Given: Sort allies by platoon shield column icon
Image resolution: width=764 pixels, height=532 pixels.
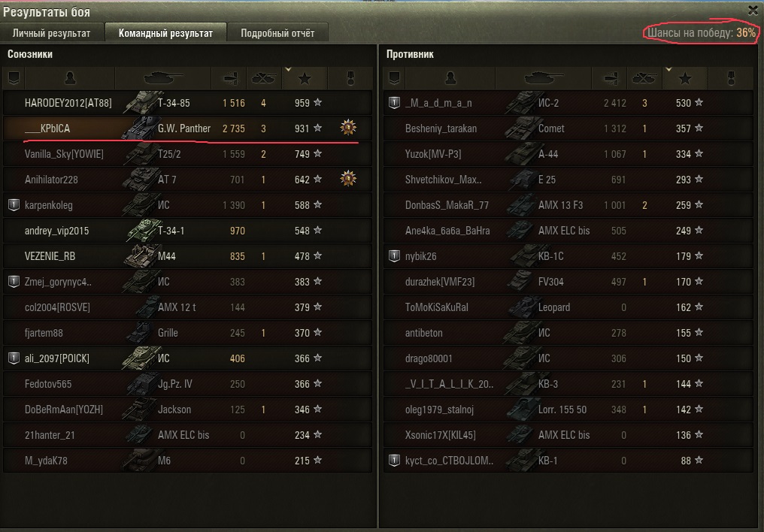Looking at the screenshot, I should click(14, 78).
